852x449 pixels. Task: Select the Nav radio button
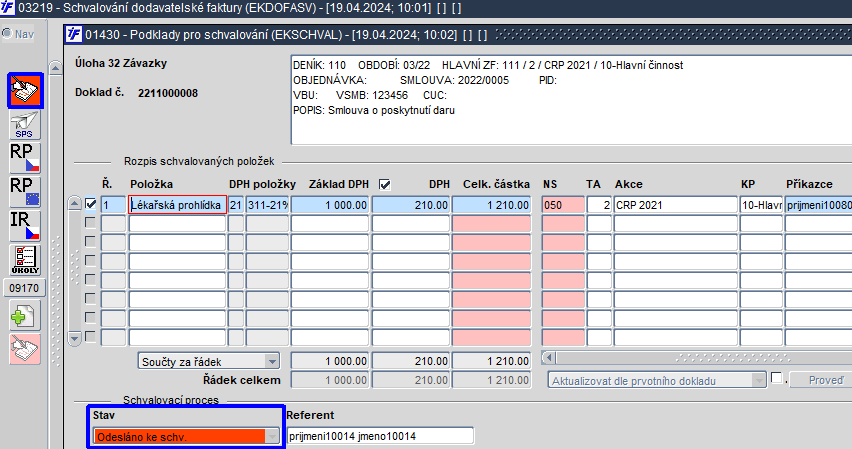point(7,34)
